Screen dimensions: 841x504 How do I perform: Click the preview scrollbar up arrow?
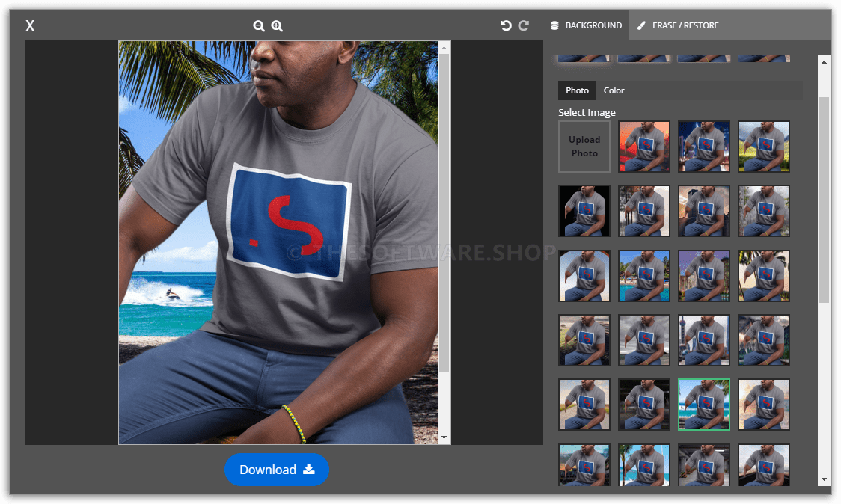point(444,48)
